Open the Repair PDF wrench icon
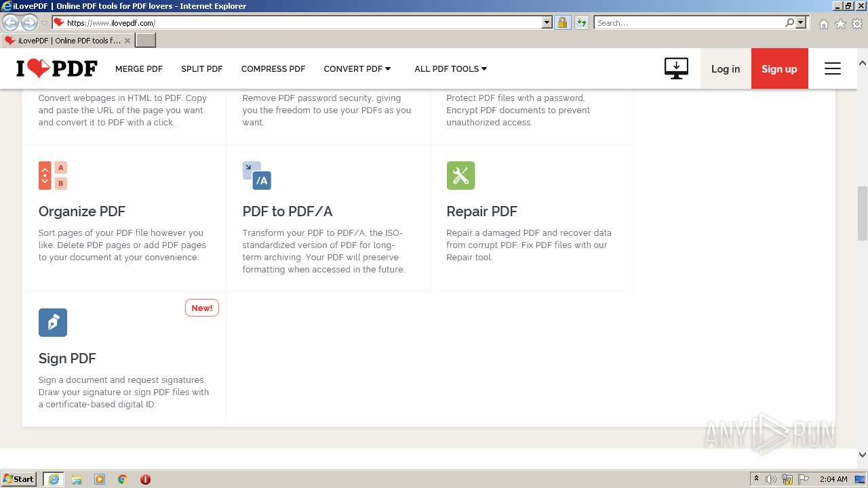Image resolution: width=868 pixels, height=488 pixels. [x=460, y=176]
